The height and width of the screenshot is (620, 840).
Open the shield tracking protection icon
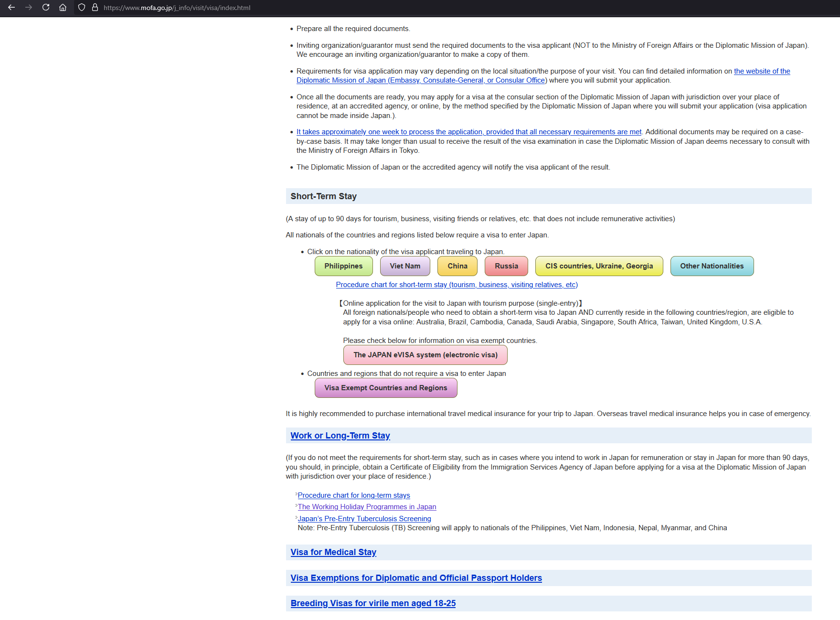(82, 8)
